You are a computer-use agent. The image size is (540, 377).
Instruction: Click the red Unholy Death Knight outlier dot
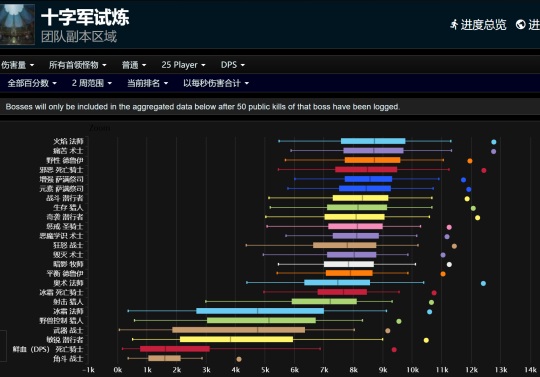[x=484, y=170]
